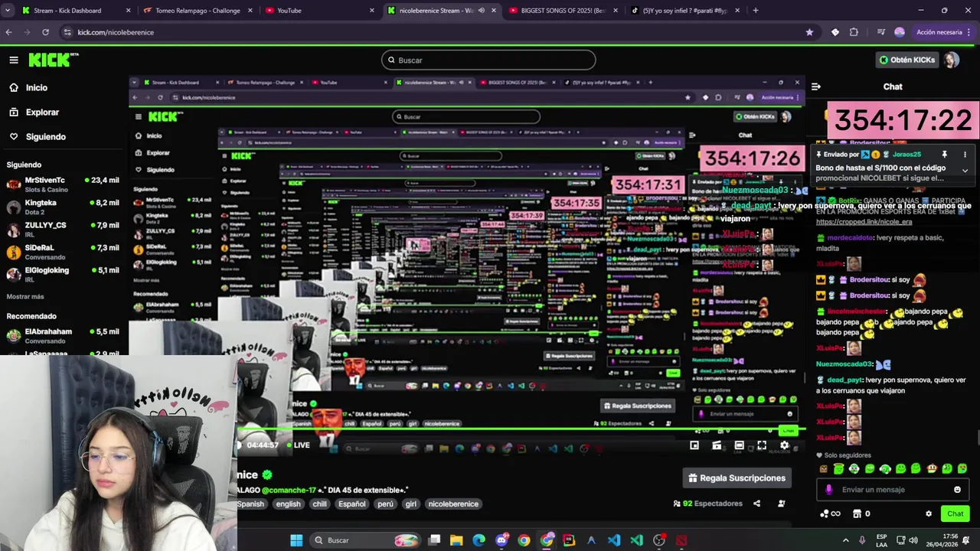The width and height of the screenshot is (980, 551).
Task: Insert the mushroom emote in quick row
Action: pos(932,468)
